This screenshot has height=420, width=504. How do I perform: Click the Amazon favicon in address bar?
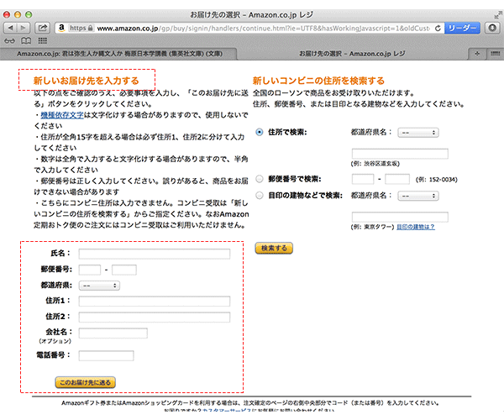click(61, 28)
